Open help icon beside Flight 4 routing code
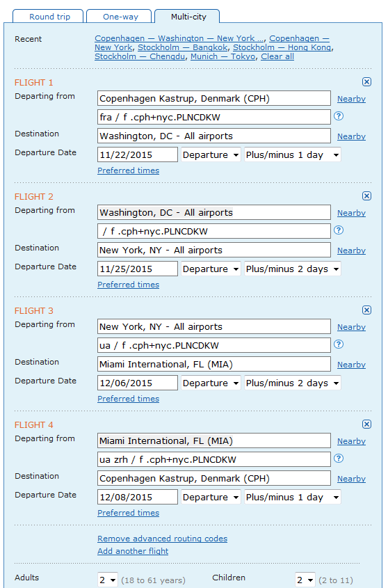Screen dimensions: 388x588 pyautogui.click(x=339, y=458)
